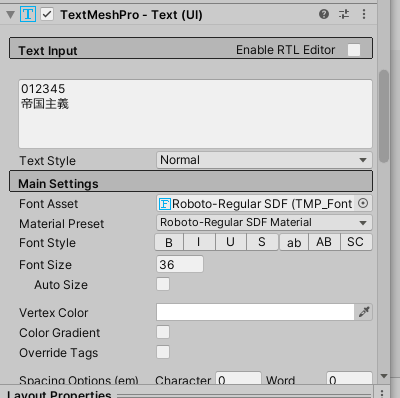Click the Override Tags label
Image resolution: width=400 pixels, height=398 pixels.
point(59,353)
